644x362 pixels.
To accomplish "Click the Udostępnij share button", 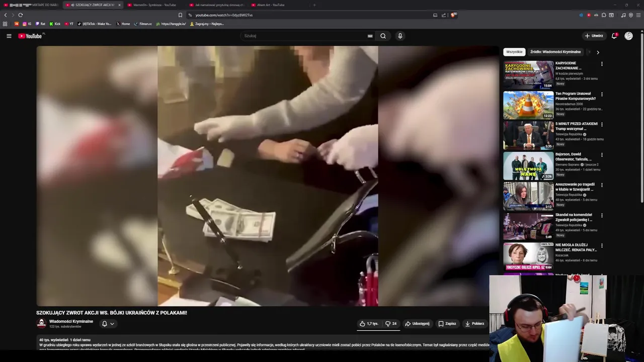I will (x=417, y=324).
